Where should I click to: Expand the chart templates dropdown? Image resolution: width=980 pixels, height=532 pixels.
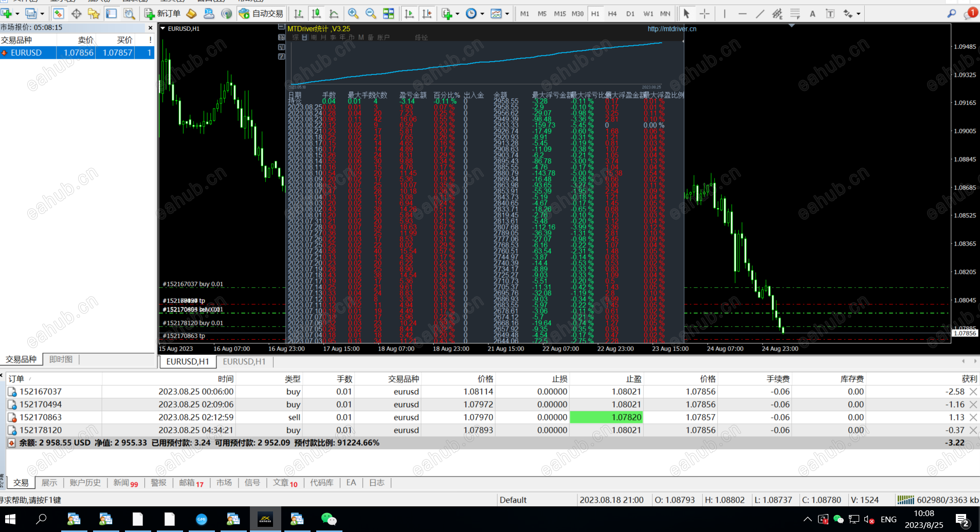(x=507, y=14)
